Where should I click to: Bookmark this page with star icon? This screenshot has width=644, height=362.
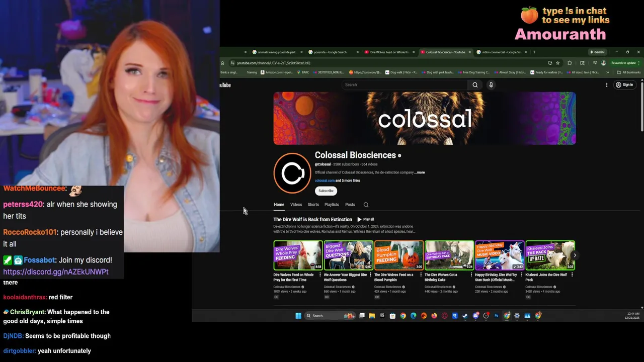pyautogui.click(x=558, y=63)
